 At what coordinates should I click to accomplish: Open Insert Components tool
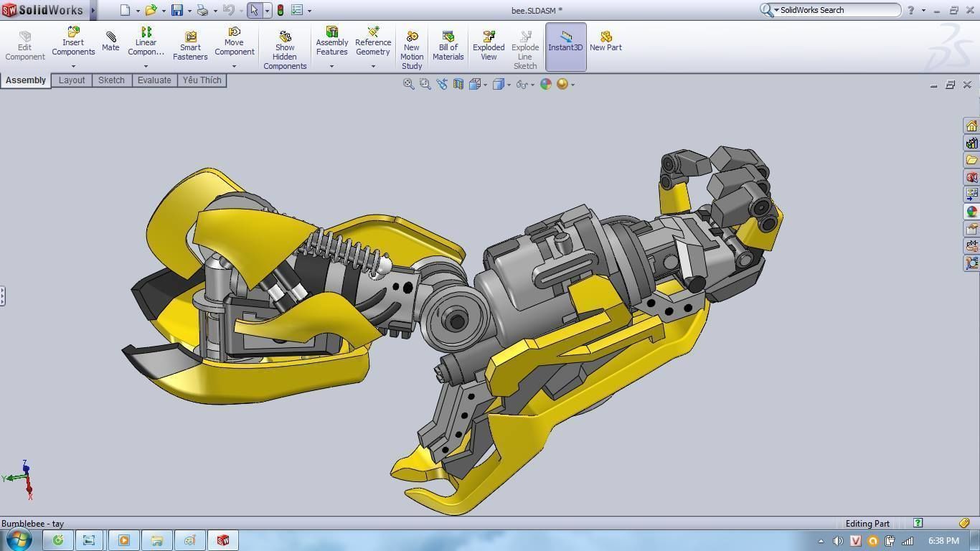(73, 42)
